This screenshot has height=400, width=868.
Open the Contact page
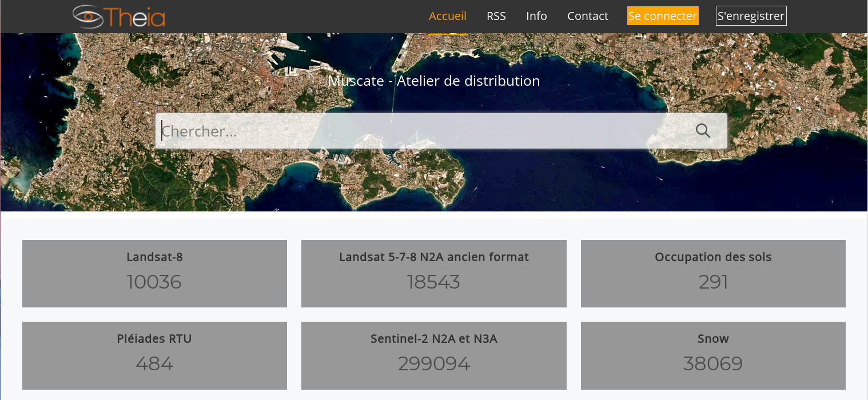click(x=587, y=16)
